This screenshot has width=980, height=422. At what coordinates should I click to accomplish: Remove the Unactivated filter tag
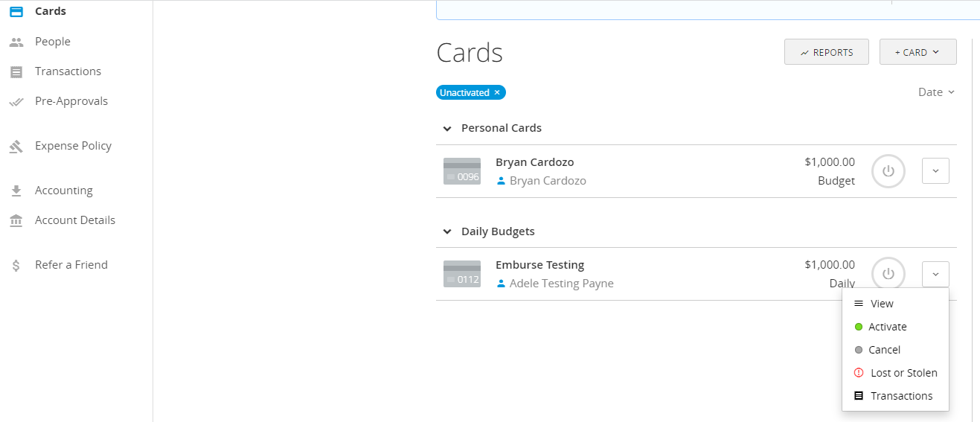coord(497,93)
